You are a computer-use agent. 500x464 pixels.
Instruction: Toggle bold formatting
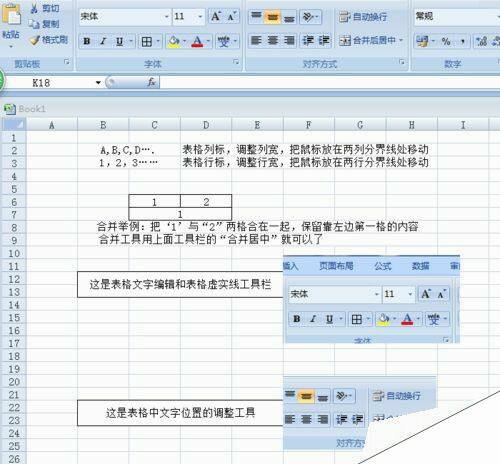point(87,42)
